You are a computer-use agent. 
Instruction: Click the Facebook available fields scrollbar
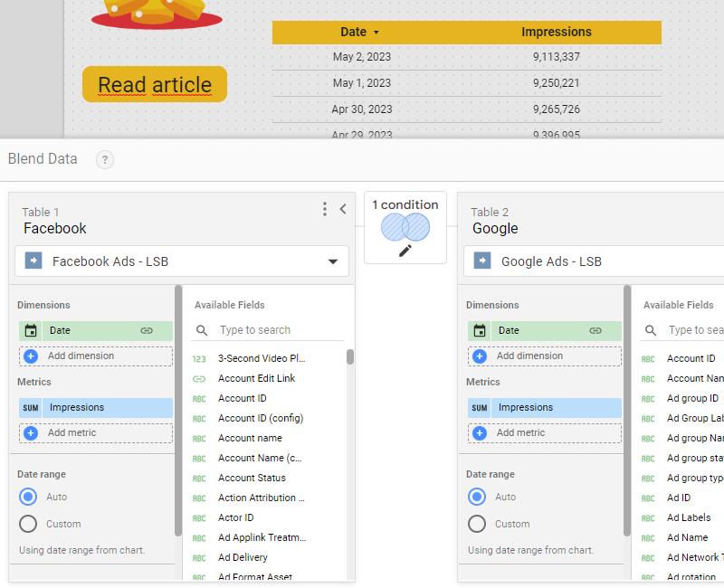(x=350, y=357)
